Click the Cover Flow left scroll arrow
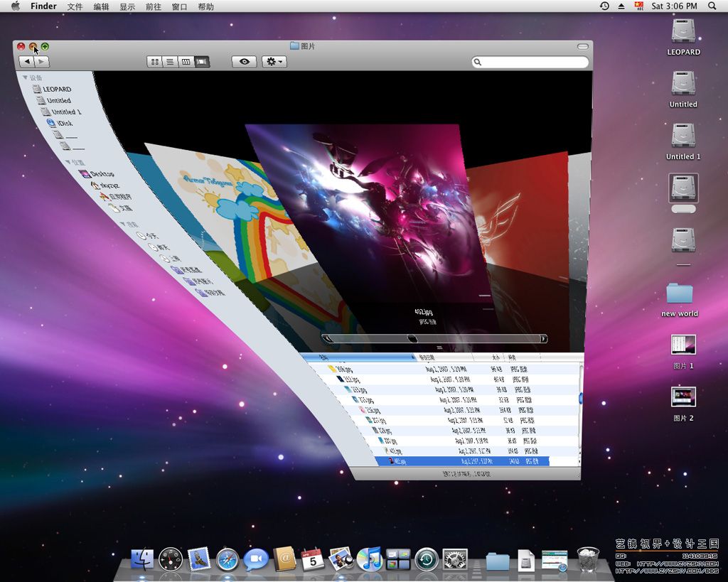Image resolution: width=728 pixels, height=582 pixels. [x=327, y=339]
